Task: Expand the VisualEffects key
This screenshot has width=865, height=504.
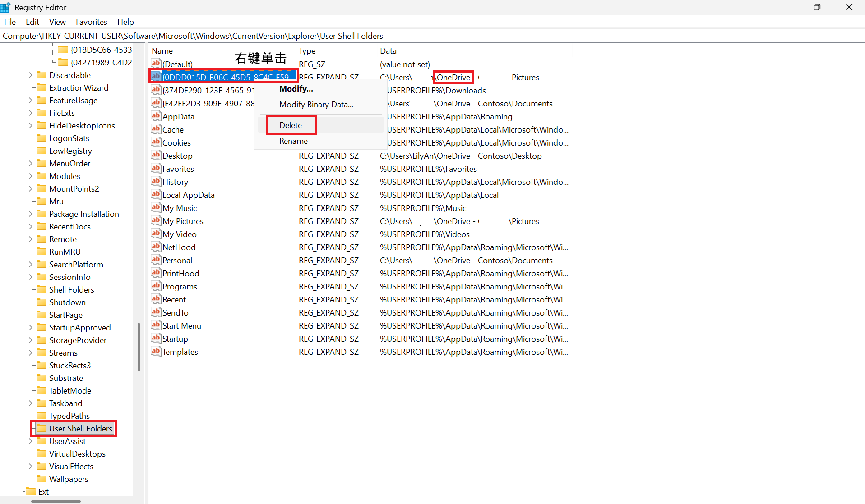Action: point(31,466)
